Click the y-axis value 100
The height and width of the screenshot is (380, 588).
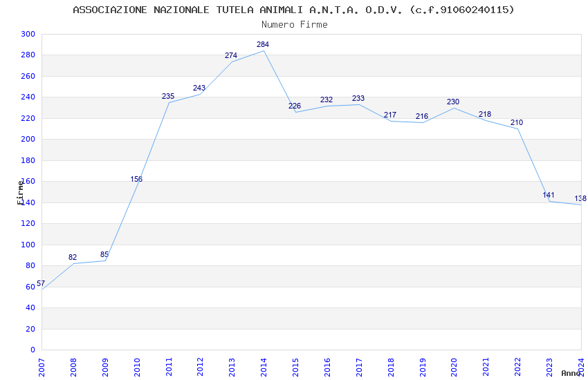28,245
